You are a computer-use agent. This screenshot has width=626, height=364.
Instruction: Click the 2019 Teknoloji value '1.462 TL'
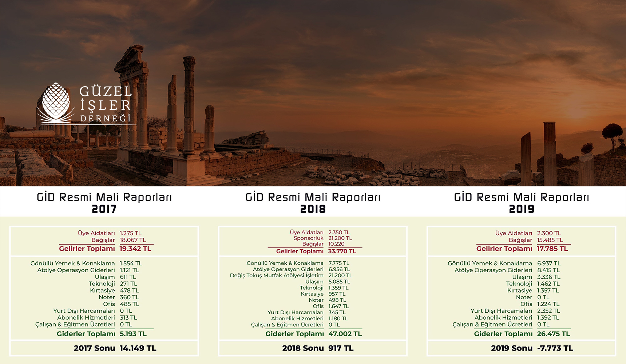click(x=548, y=284)
